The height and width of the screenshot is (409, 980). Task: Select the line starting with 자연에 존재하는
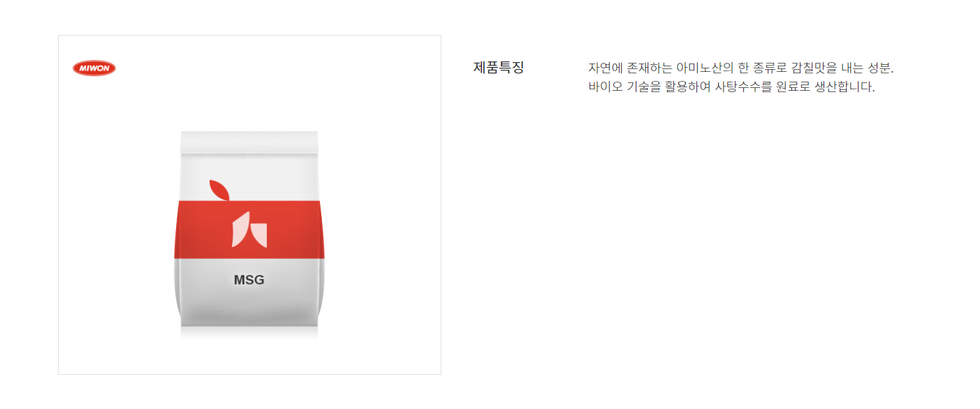[x=741, y=68]
